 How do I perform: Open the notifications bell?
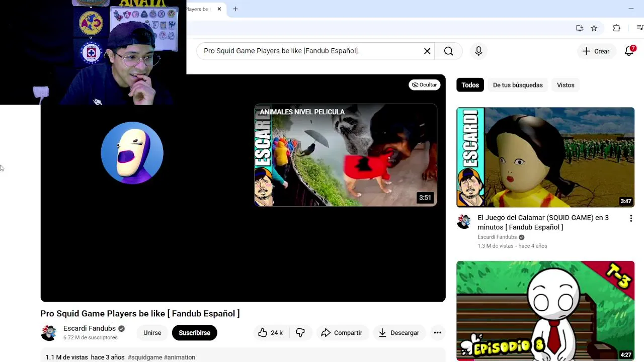(x=629, y=51)
